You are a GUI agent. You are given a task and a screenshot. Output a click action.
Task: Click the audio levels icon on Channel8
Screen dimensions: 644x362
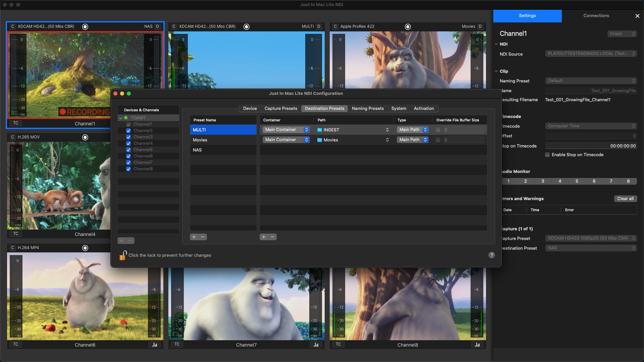tap(477, 345)
